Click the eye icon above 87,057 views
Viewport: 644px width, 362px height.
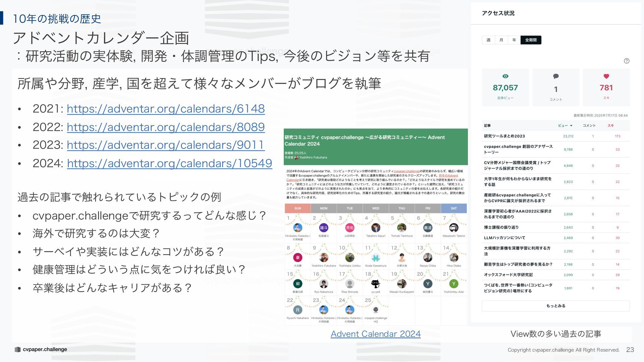tap(505, 76)
